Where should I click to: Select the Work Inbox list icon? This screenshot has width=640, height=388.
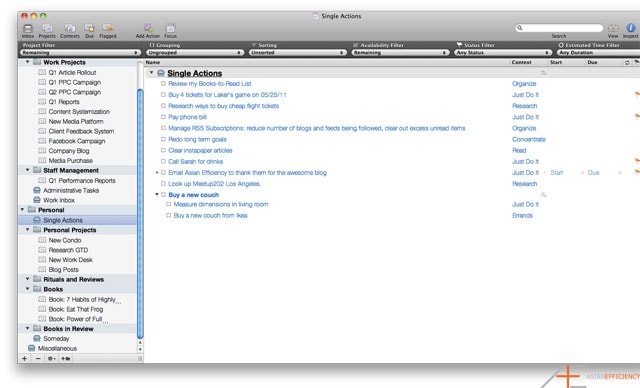[x=37, y=200]
